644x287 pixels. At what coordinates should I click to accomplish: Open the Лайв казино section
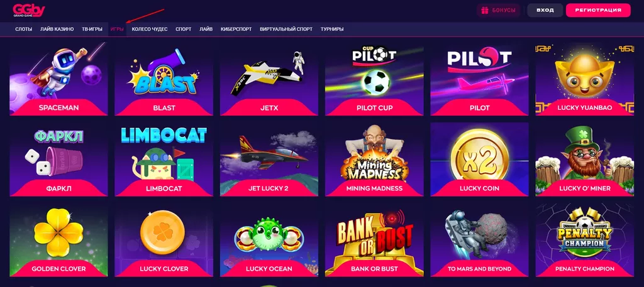tap(57, 29)
